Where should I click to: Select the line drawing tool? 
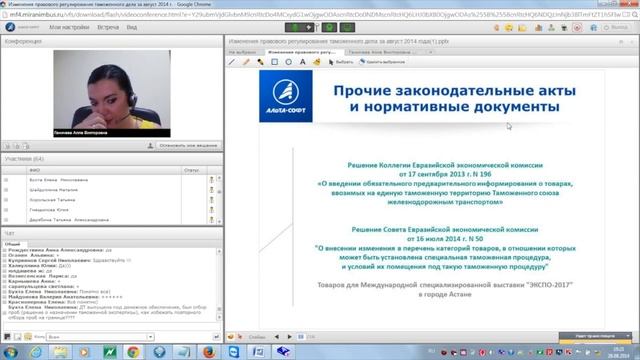pyautogui.click(x=232, y=62)
